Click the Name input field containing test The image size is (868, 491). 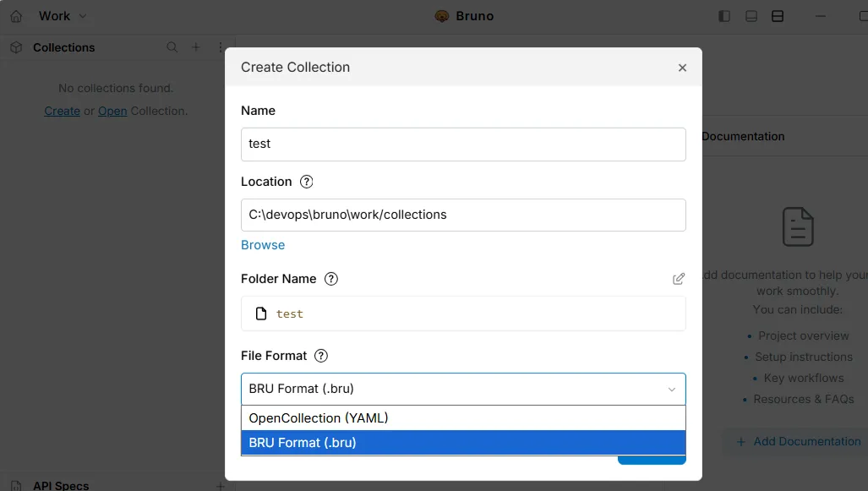(462, 144)
